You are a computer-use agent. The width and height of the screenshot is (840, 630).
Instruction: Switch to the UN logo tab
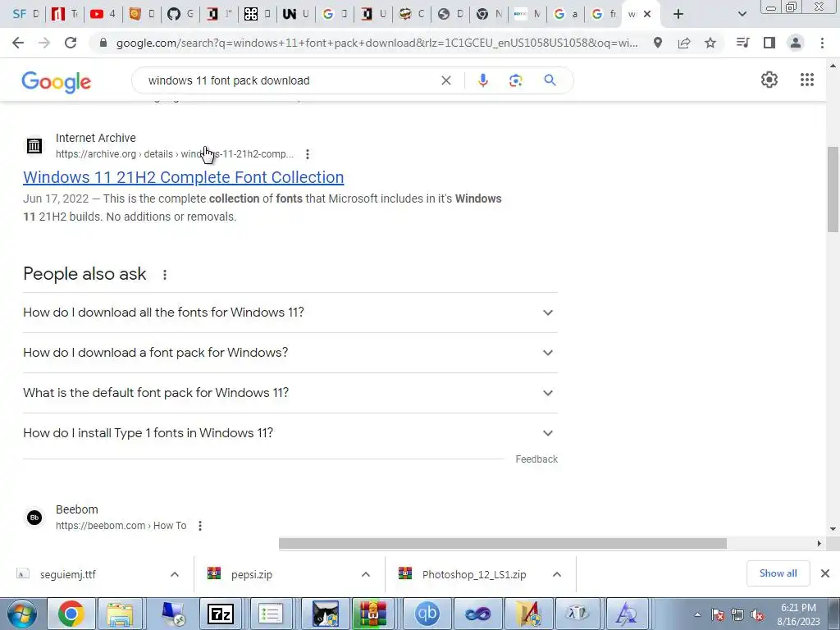coord(295,14)
